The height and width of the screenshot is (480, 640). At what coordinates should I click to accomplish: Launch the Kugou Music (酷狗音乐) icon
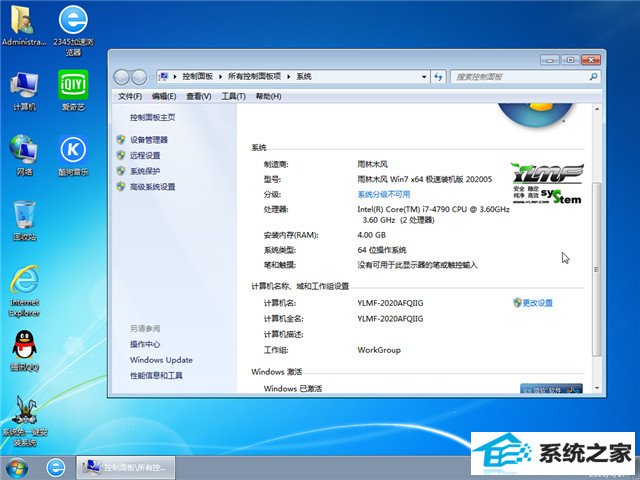pyautogui.click(x=73, y=155)
